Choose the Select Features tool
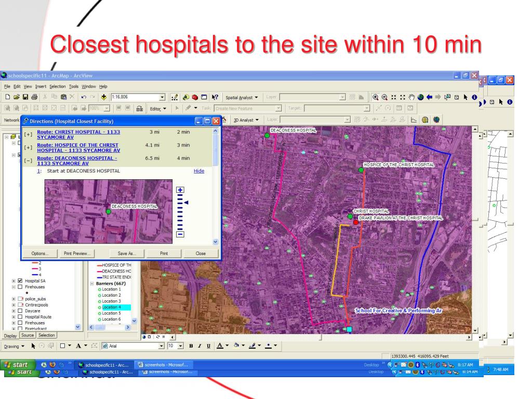532x399 pixels. [447, 97]
